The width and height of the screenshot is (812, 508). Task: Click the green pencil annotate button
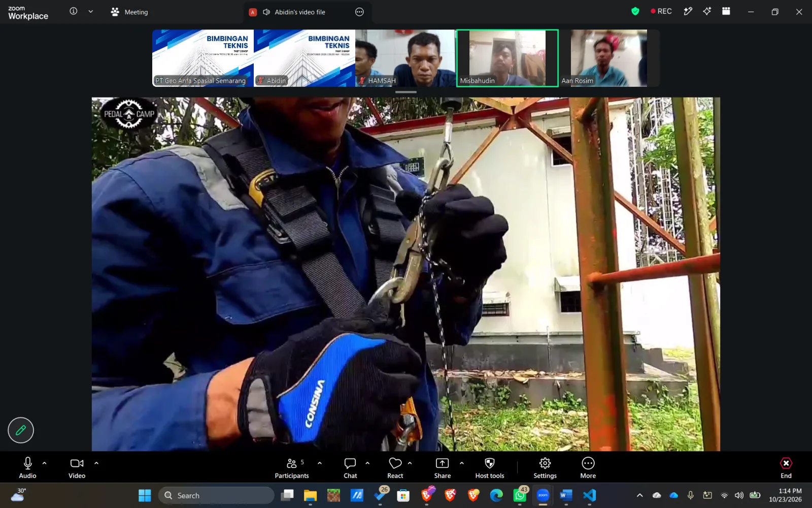(21, 430)
